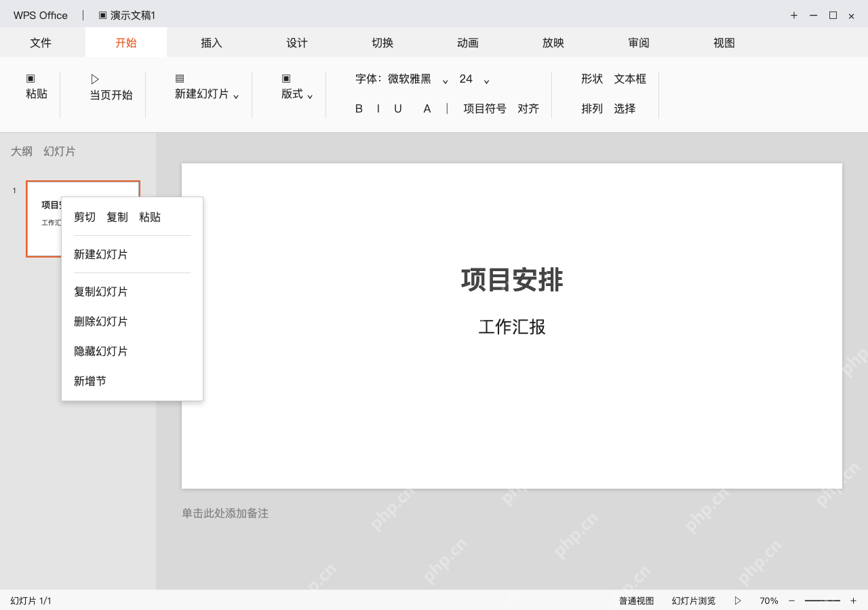The height and width of the screenshot is (610, 868).
Task: Open the font name dropdown arrow
Action: pyautogui.click(x=446, y=81)
